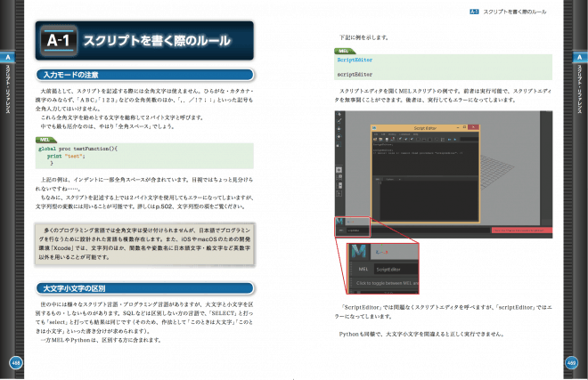Open the Edit menu in Script Editor
The width and height of the screenshot is (588, 380).
click(383, 133)
